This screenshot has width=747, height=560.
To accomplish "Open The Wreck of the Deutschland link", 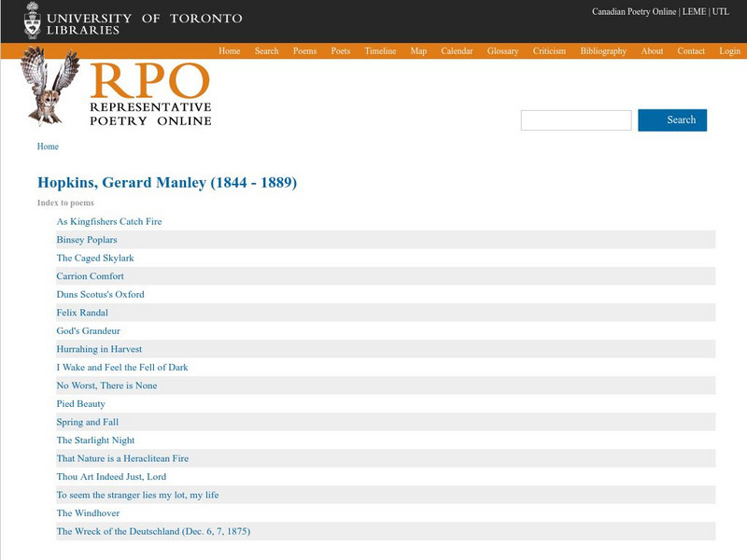I will 153,532.
